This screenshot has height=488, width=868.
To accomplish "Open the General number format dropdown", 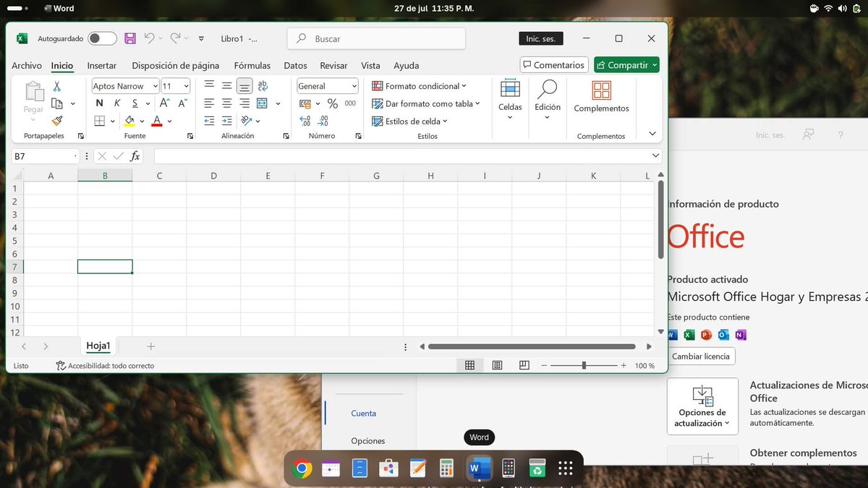I will (x=354, y=86).
